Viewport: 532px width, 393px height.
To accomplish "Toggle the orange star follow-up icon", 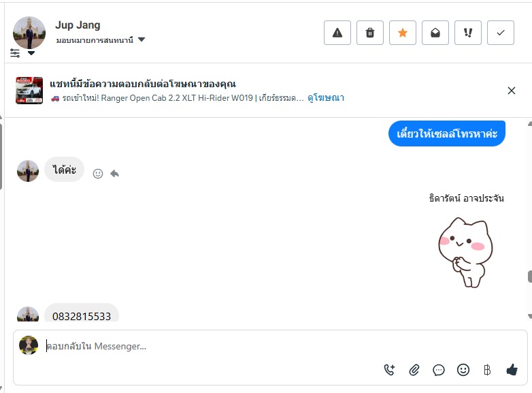I will [403, 33].
